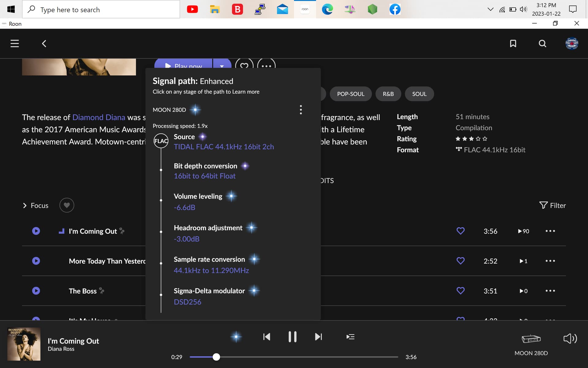The width and height of the screenshot is (588, 368).
Task: Show hidden system tray icons
Action: (x=490, y=10)
